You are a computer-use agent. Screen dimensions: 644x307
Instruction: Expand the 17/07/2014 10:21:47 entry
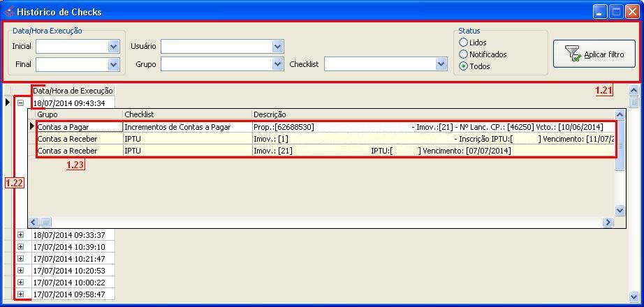(x=20, y=259)
